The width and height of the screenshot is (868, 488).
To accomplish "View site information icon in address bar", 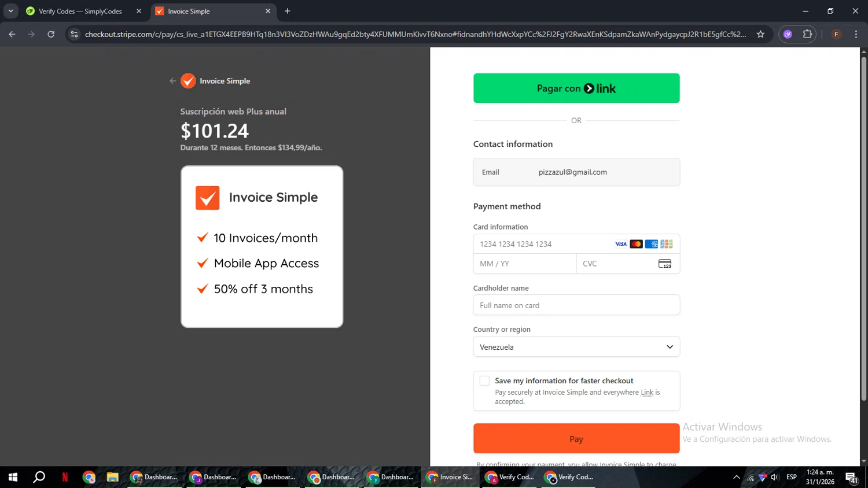I will [74, 34].
